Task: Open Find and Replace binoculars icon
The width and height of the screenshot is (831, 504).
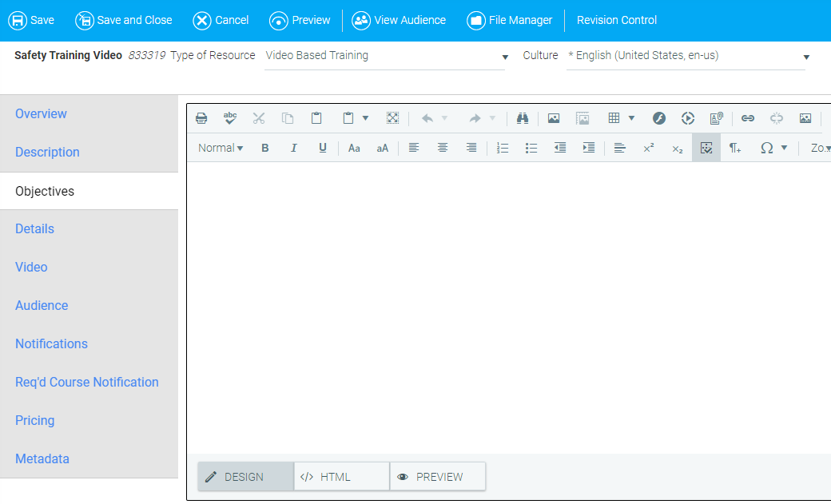Action: point(523,118)
